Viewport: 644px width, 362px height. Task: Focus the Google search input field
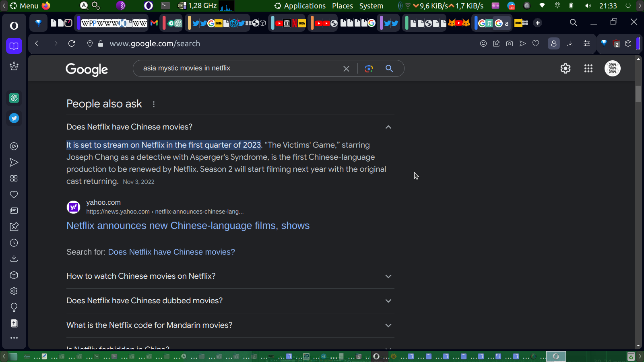coord(239,68)
